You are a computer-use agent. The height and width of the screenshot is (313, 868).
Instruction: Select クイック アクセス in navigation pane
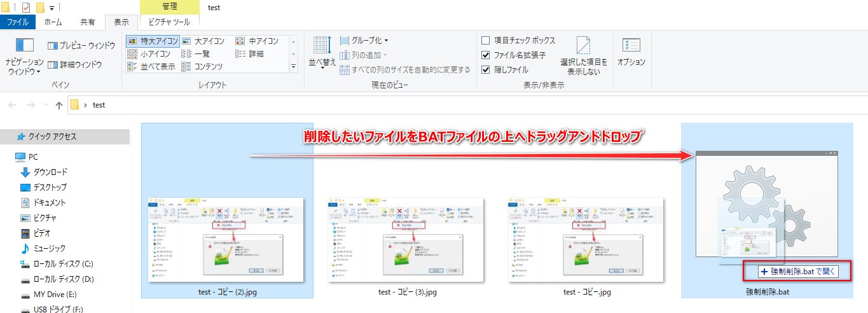click(65, 137)
